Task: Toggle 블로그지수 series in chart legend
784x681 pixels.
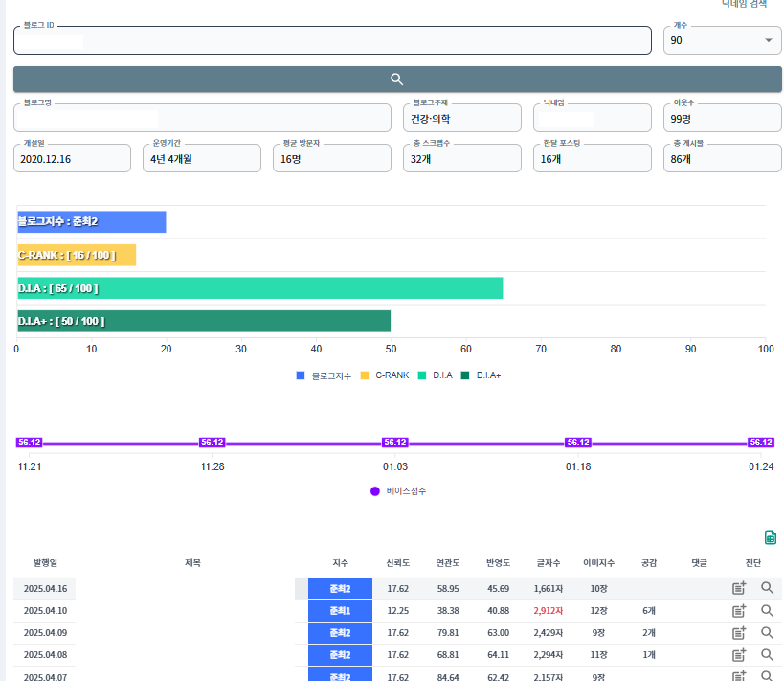Action: pyautogui.click(x=324, y=375)
